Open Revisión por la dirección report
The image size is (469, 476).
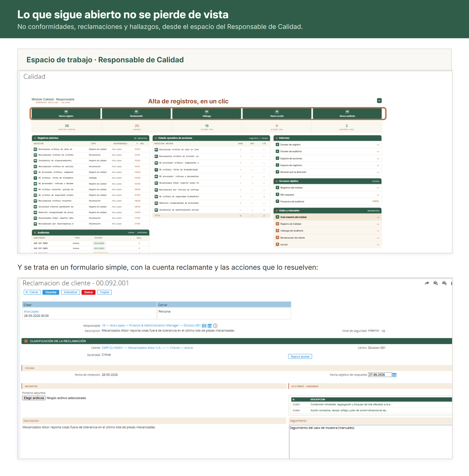click(x=327, y=172)
